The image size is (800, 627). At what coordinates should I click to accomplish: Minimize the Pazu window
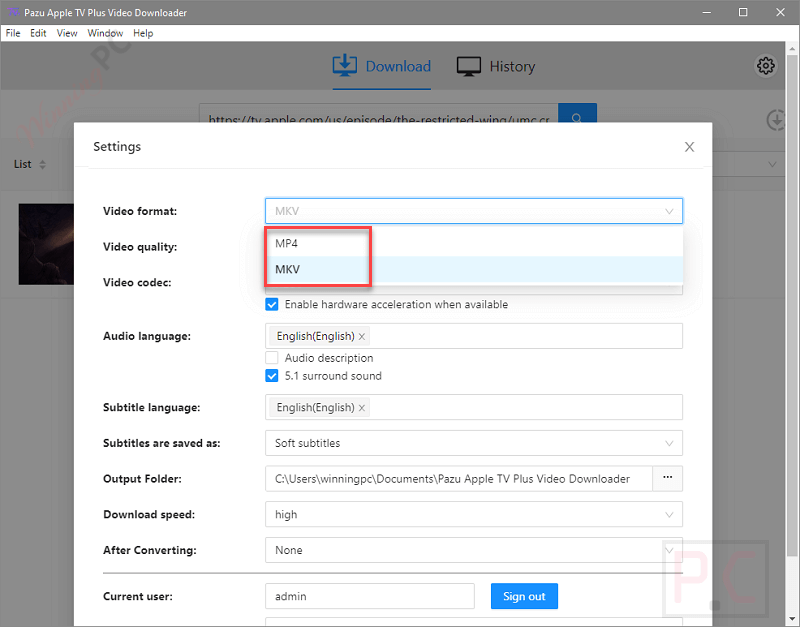707,12
